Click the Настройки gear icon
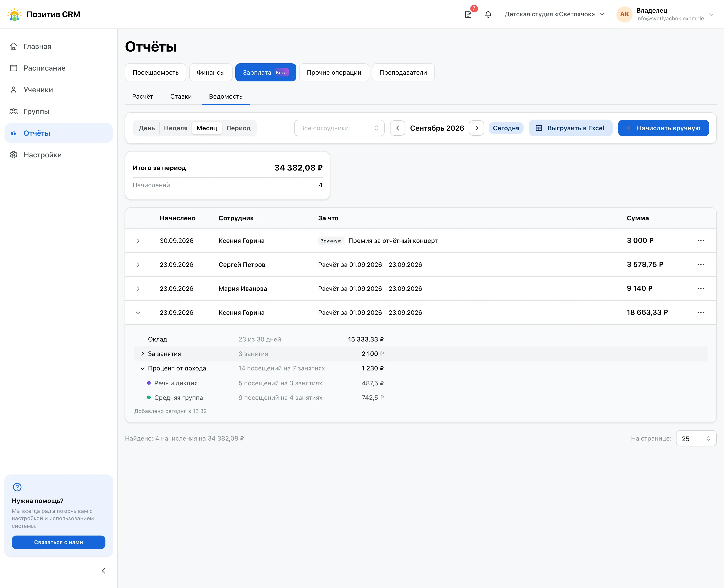 tap(14, 155)
